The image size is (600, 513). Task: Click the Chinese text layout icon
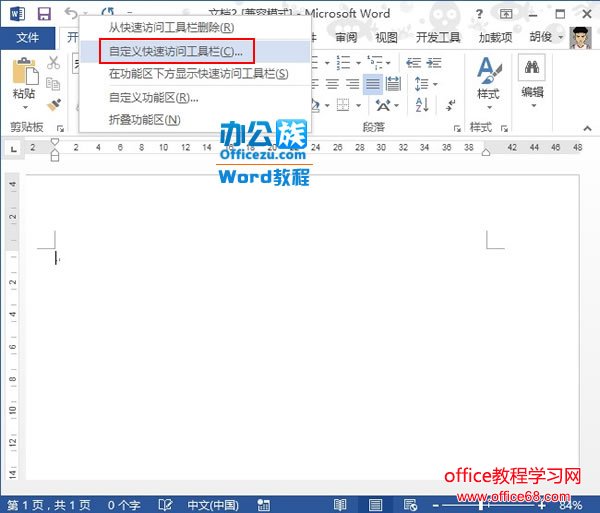[383, 104]
